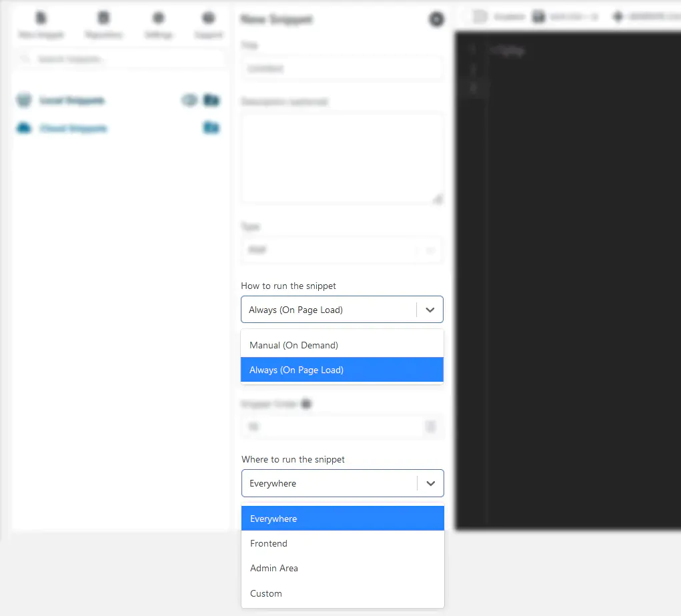Click the save icon in the editor toolbar

539,17
